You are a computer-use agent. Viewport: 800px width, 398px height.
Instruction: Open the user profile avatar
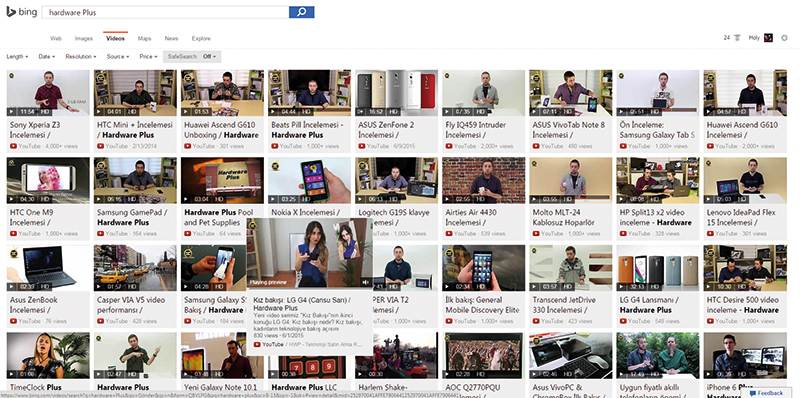768,38
